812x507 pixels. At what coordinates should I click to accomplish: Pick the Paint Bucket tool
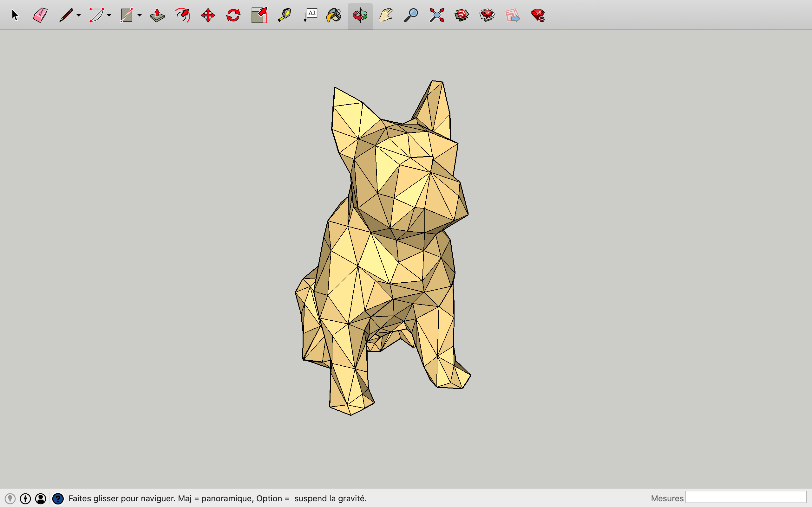pyautogui.click(x=334, y=15)
